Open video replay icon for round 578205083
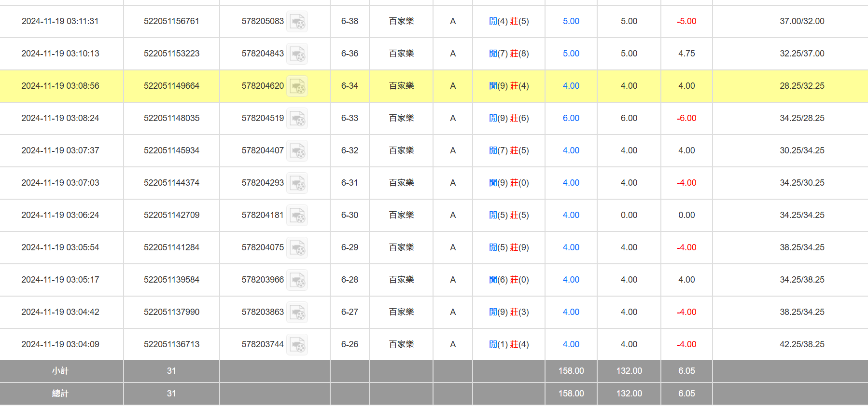The width and height of the screenshot is (868, 408). (297, 22)
